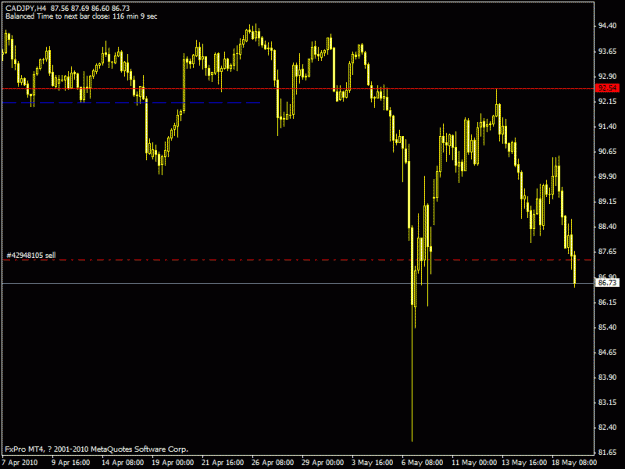Click the 29 Apr 00:00 time label

pyautogui.click(x=322, y=463)
